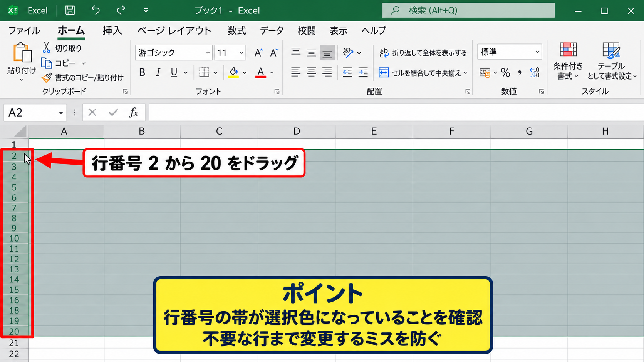The width and height of the screenshot is (644, 362).
Task: Toggle 折り返して全体を表示する wrap text
Action: coord(423,53)
